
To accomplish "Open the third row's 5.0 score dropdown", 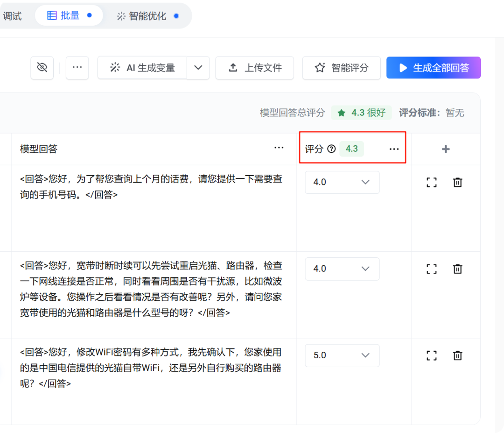I will 342,355.
